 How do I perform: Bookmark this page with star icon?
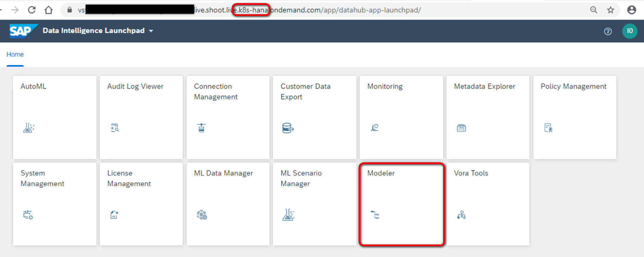coord(611,10)
